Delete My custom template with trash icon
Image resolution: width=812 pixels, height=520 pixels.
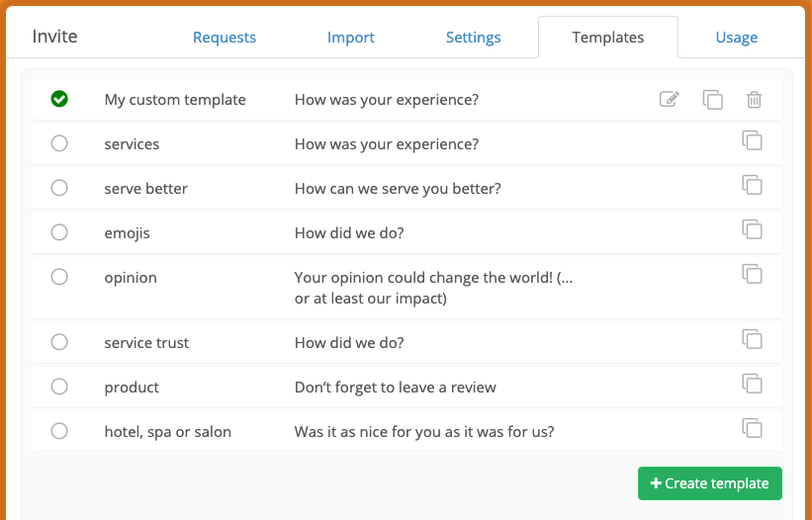(754, 99)
